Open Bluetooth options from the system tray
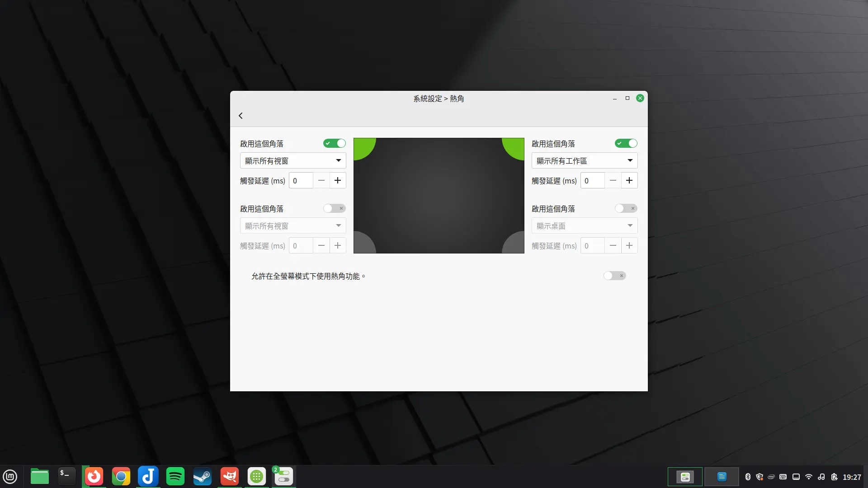Viewport: 868px width, 488px height. 749,476
